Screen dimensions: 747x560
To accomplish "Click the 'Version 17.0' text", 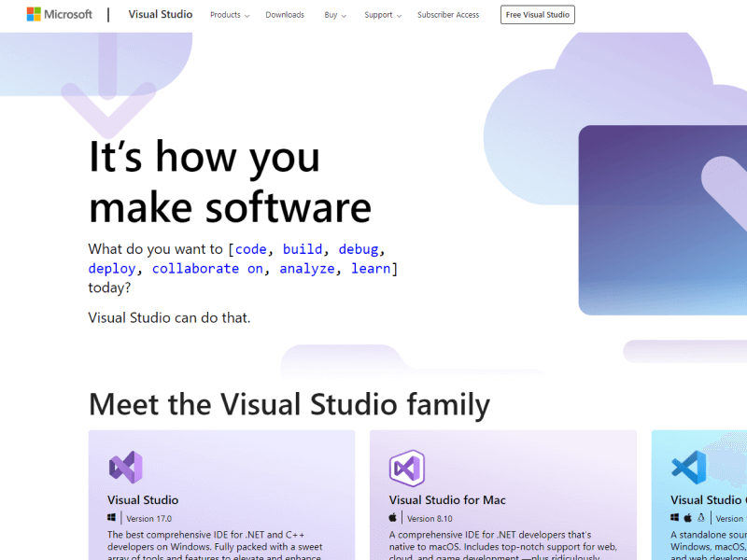I will 148,519.
